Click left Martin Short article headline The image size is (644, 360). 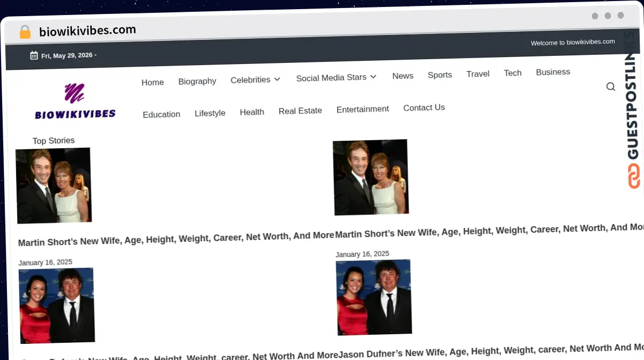[176, 239]
